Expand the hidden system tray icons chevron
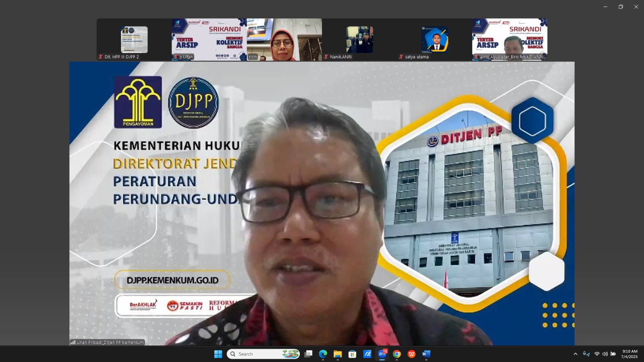The width and height of the screenshot is (644, 362). click(x=575, y=354)
